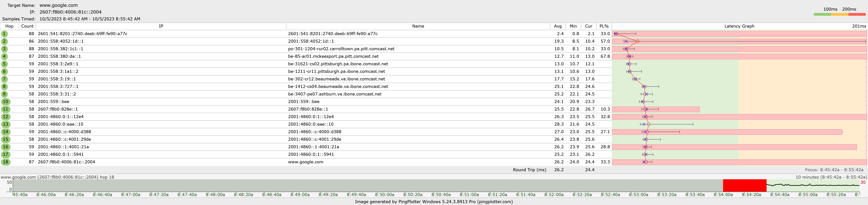Click the hop 11 circle icon
The width and height of the screenshot is (868, 205).
click(5, 109)
